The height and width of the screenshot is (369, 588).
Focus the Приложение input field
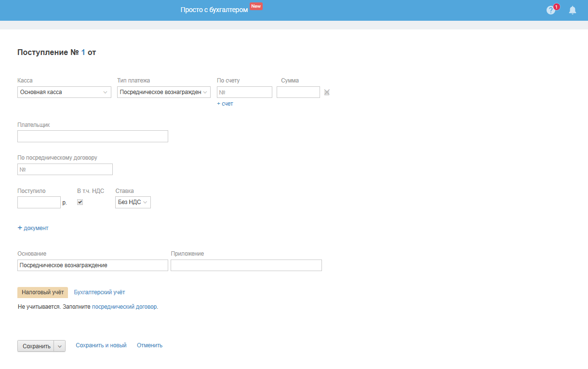246,265
